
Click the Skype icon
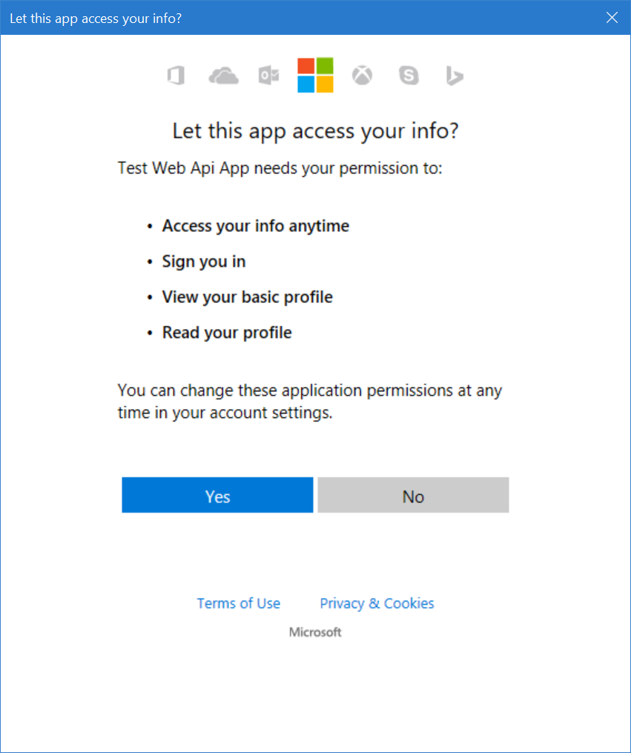click(408, 76)
